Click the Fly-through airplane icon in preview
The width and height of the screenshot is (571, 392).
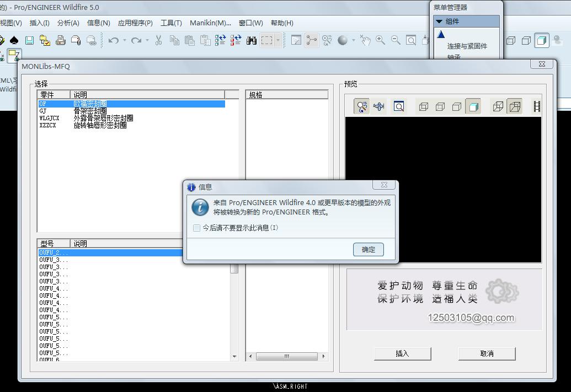click(x=378, y=106)
